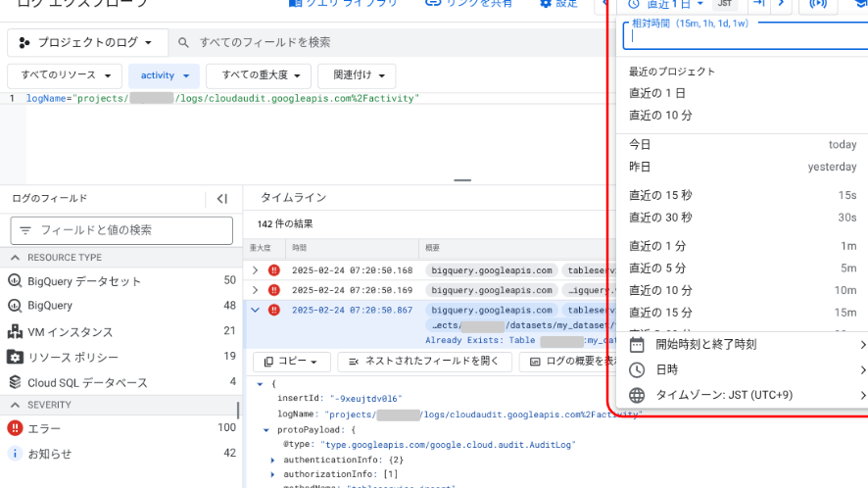Click the clock icon beside 日時

pos(637,370)
